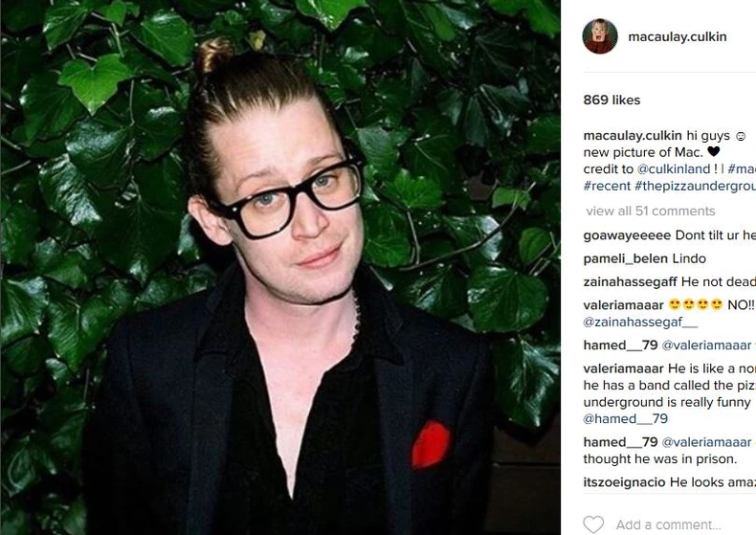Open goawayeeeee commenter profile
Viewport: 756px width, 535px height.
coord(627,235)
